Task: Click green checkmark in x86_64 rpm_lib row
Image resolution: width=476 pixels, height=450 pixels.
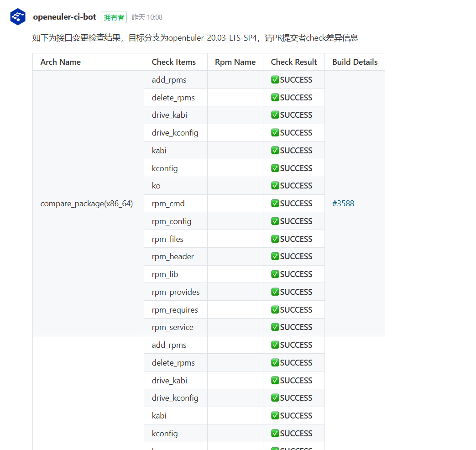Action: pyautogui.click(x=275, y=274)
